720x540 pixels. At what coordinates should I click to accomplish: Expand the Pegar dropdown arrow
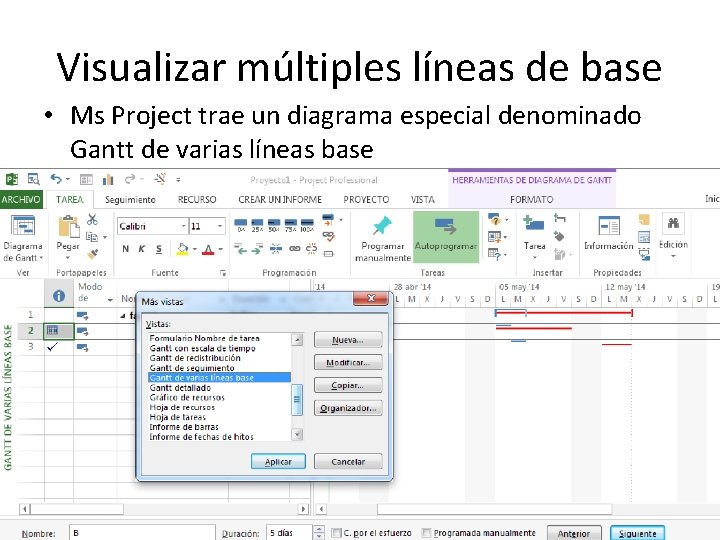(x=68, y=258)
